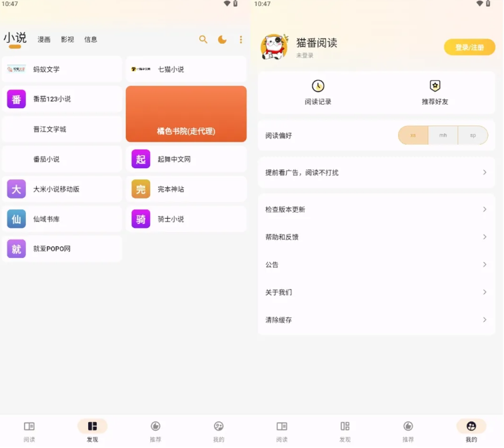Tap the 就 icon for 就爱POPO网

click(x=16, y=249)
